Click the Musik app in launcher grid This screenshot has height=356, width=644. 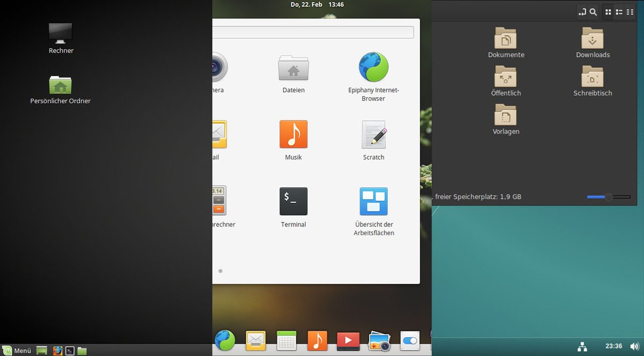click(x=293, y=135)
